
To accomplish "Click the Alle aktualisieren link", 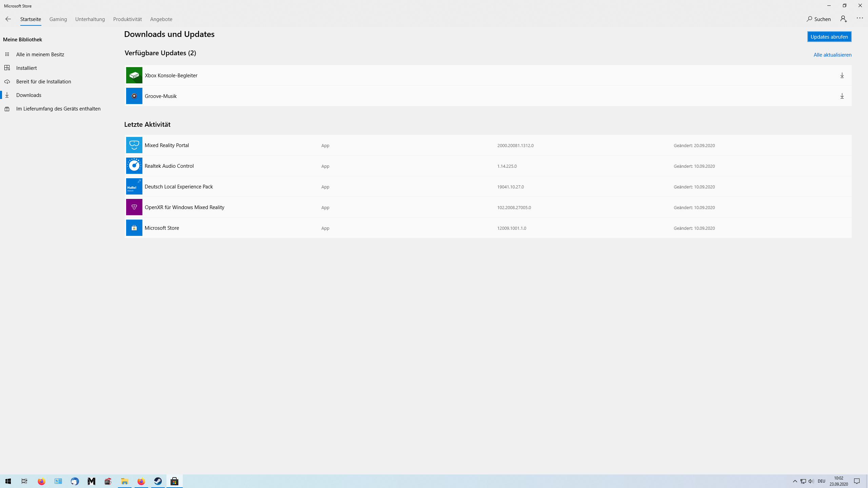I will coord(832,55).
